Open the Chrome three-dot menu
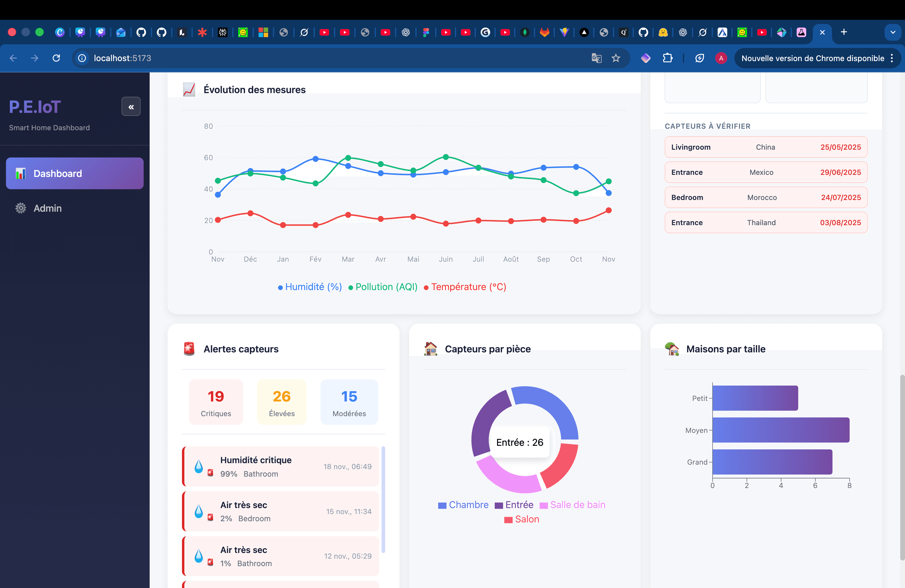Viewport: 905px width, 588px height. click(893, 58)
